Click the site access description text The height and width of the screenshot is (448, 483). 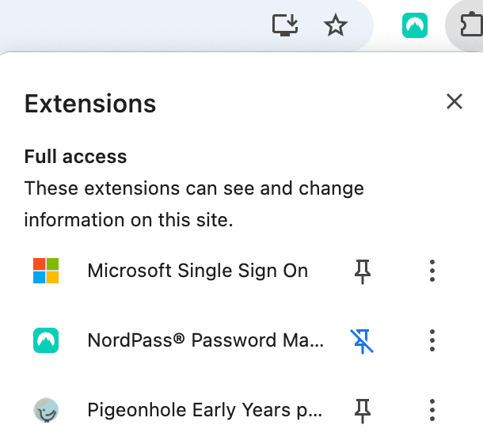pos(194,204)
